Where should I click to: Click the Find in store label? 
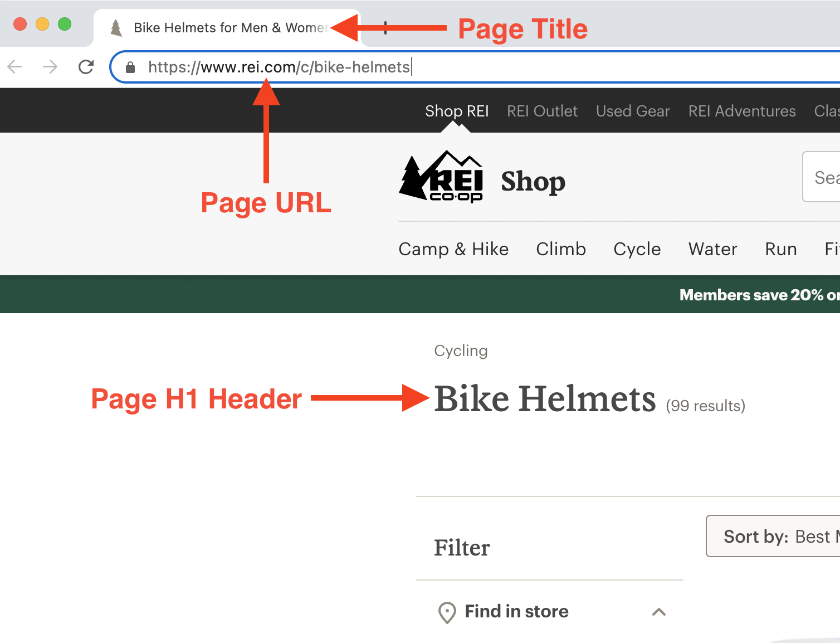pos(516,611)
